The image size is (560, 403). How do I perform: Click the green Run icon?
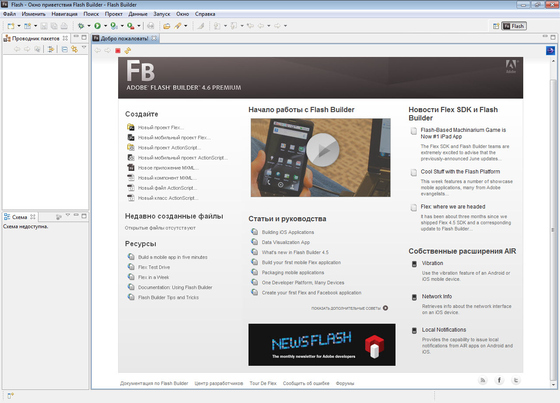pyautogui.click(x=97, y=26)
